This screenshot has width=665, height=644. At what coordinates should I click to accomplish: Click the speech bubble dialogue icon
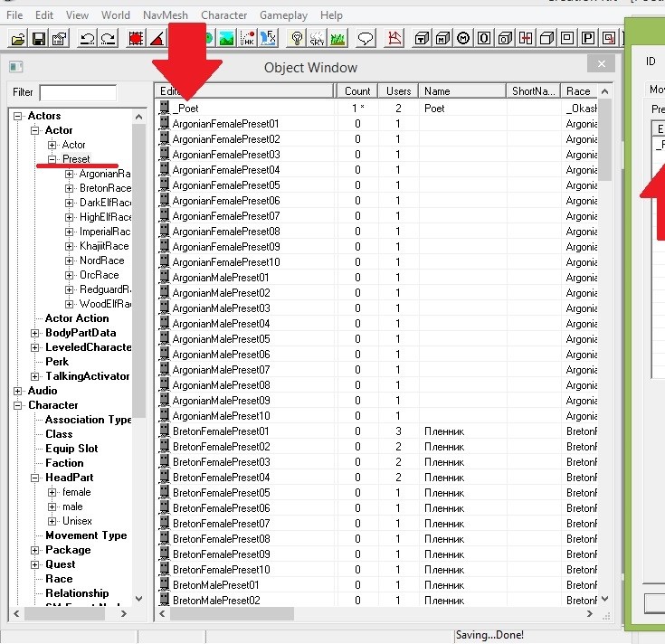coord(366,39)
